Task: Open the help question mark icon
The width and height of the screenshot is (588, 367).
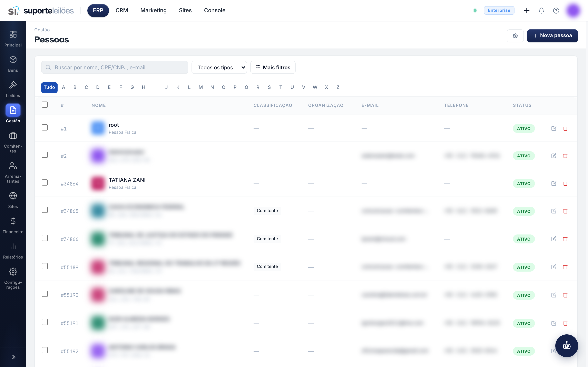Action: coord(556,10)
